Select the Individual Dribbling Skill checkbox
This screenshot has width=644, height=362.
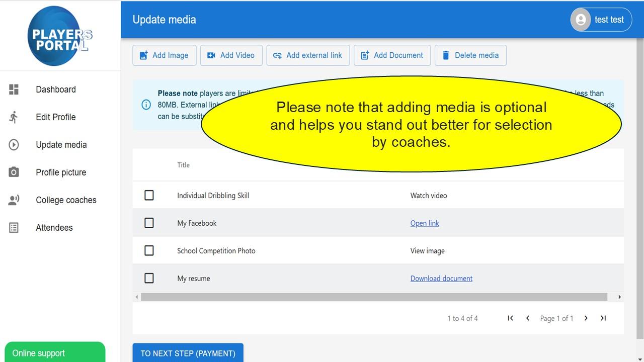(x=149, y=195)
